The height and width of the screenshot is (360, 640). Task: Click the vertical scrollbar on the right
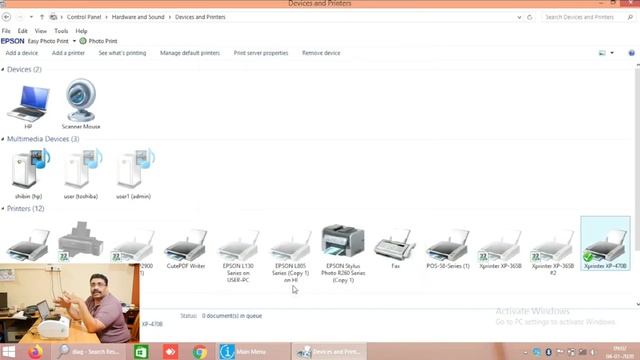point(638,184)
